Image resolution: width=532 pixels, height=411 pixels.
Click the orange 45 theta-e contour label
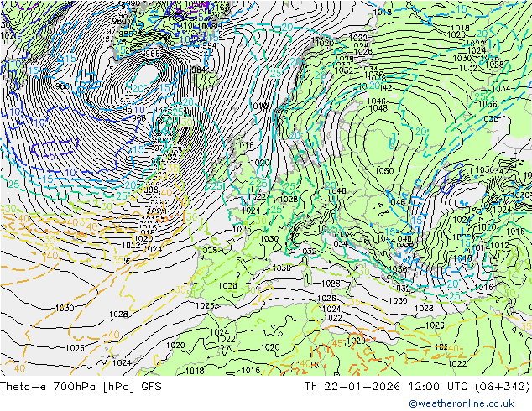point(337,344)
